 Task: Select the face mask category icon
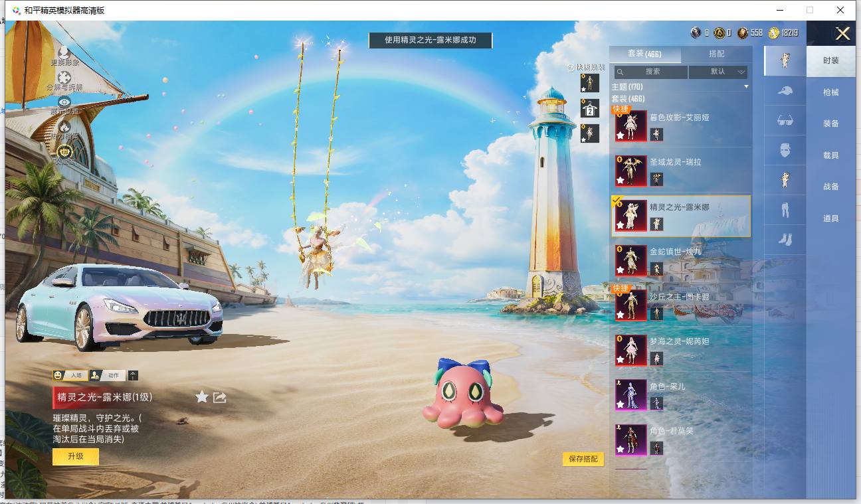coord(785,150)
